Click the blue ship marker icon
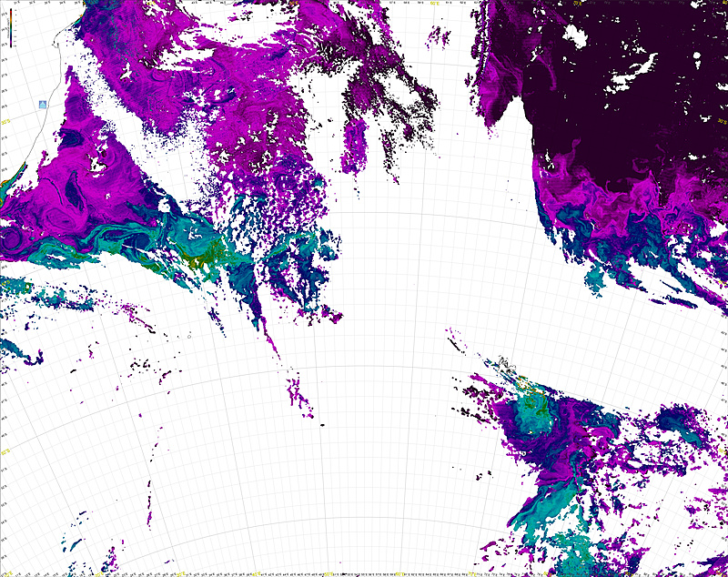Screen dimensions: 728x577 [43, 105]
